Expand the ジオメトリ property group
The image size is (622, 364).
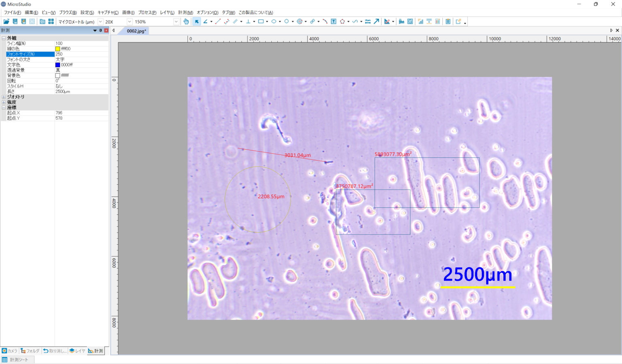pos(4,97)
